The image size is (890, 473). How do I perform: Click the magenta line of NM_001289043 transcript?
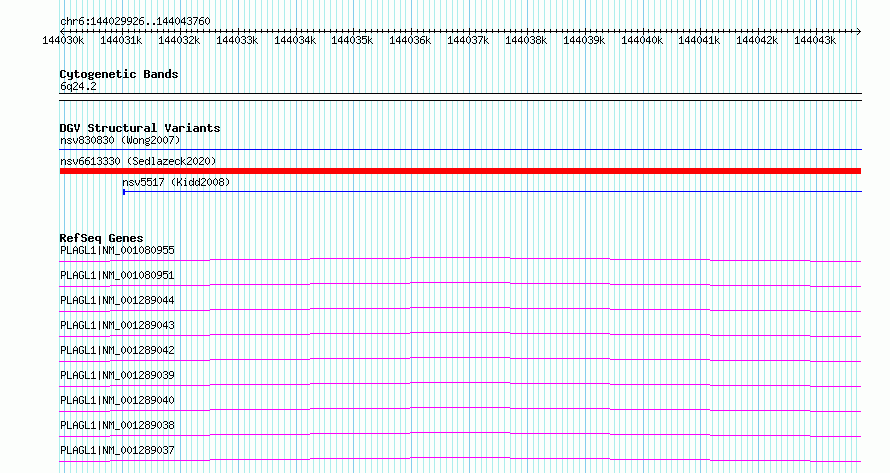(460, 334)
